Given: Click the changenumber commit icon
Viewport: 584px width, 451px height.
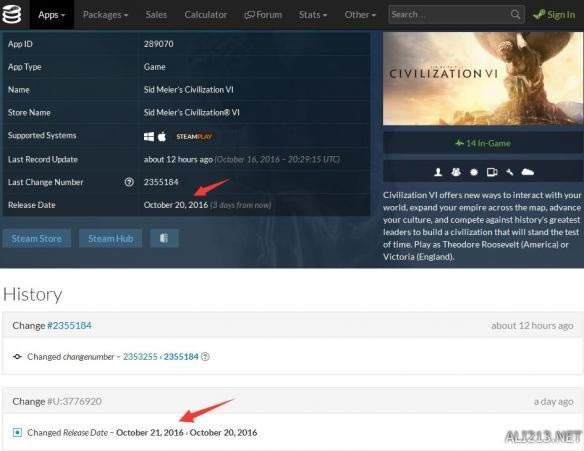Looking at the screenshot, I should tap(17, 356).
